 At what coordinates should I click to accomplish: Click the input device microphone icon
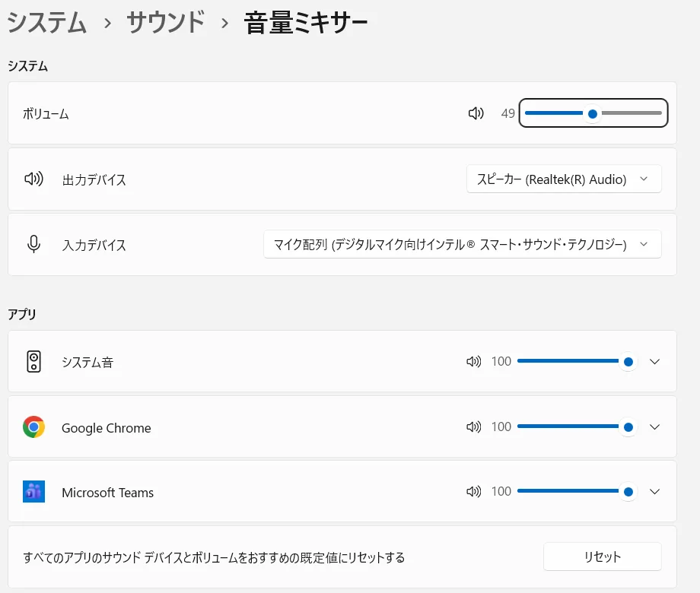(34, 244)
